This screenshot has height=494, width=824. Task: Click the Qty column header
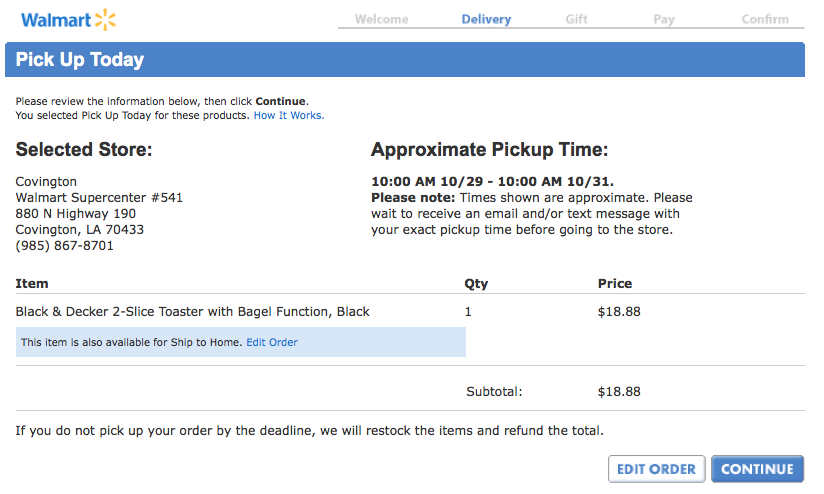click(x=476, y=283)
